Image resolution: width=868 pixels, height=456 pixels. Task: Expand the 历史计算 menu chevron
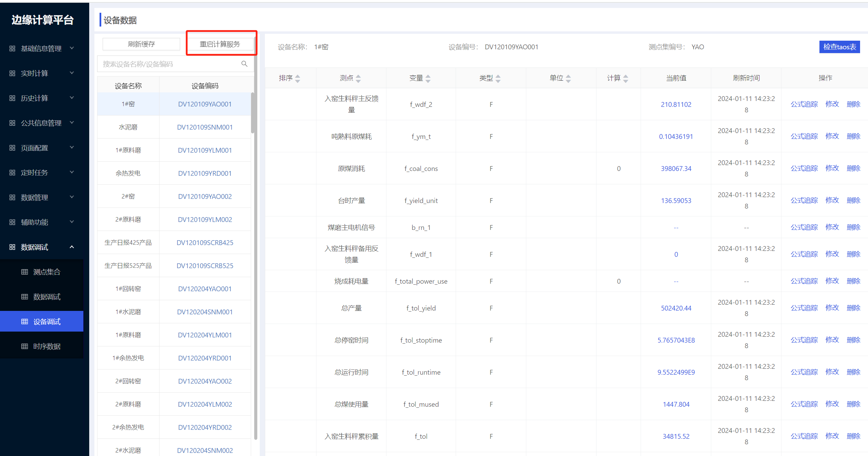click(x=72, y=98)
